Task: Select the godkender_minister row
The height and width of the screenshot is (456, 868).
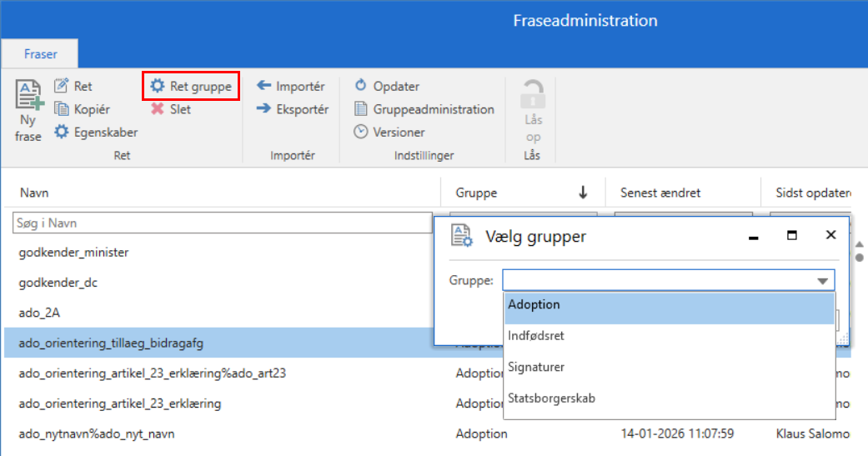Action: click(x=75, y=252)
